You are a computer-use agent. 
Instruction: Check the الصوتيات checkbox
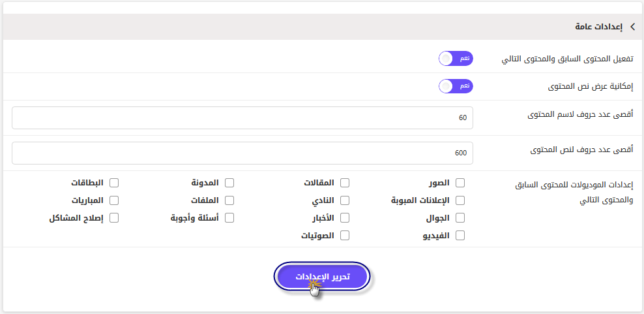(345, 236)
